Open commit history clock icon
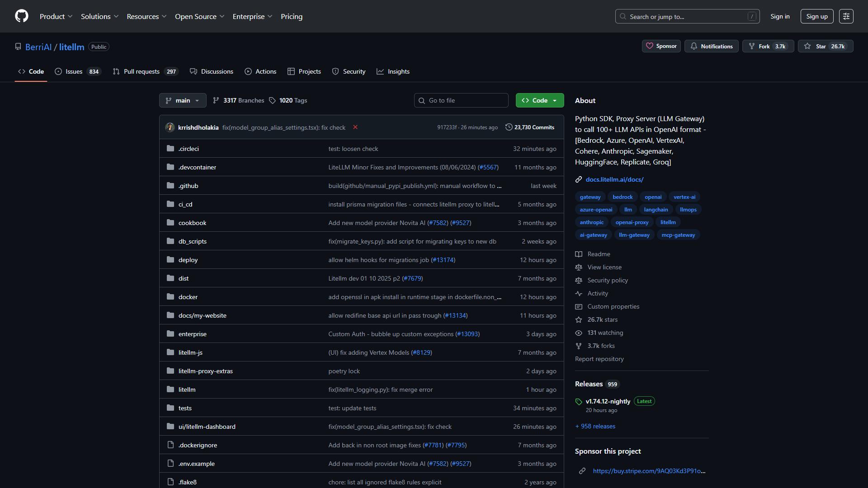The image size is (868, 488). pos(509,127)
